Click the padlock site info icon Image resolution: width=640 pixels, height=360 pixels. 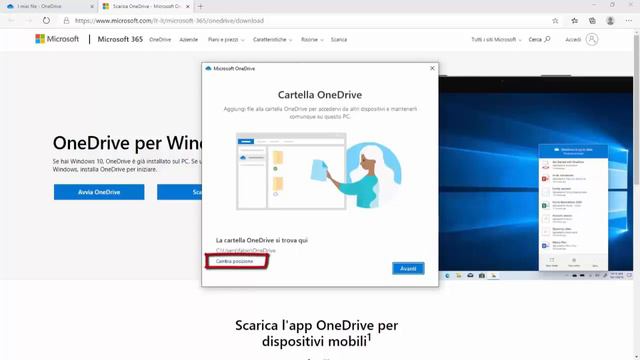pos(66,20)
